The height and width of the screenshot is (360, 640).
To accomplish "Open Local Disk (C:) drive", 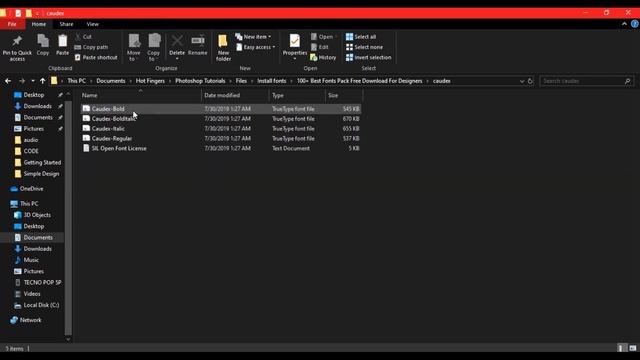I will click(41, 305).
